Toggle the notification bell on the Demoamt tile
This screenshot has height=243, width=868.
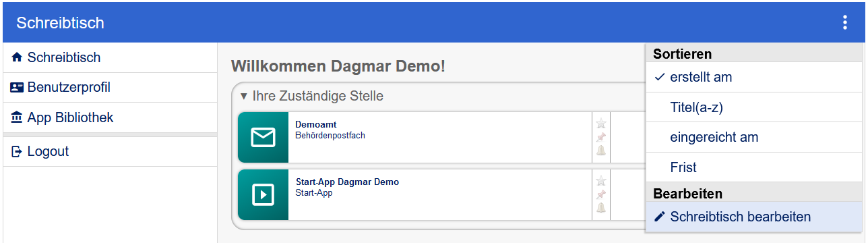tap(601, 150)
